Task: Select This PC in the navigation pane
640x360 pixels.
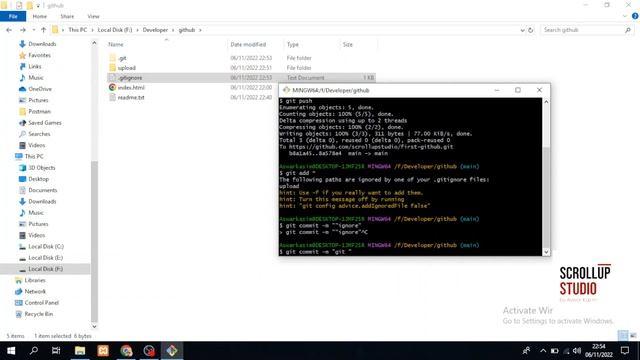Action: coord(34,156)
